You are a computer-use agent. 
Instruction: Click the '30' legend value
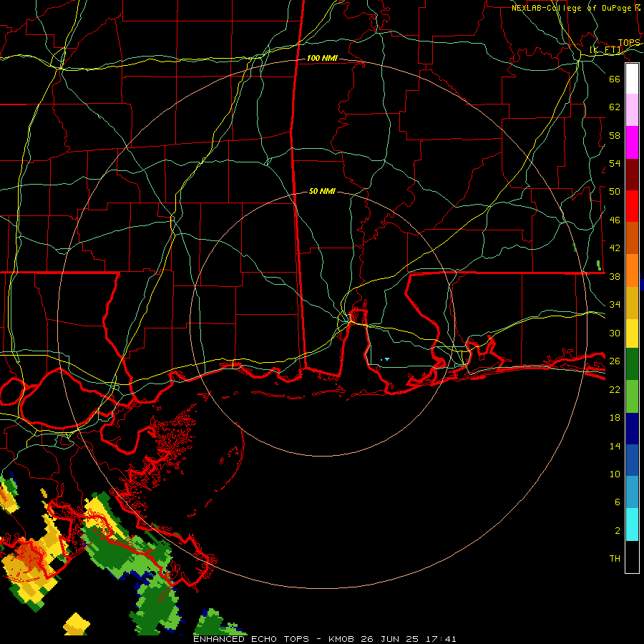point(615,333)
